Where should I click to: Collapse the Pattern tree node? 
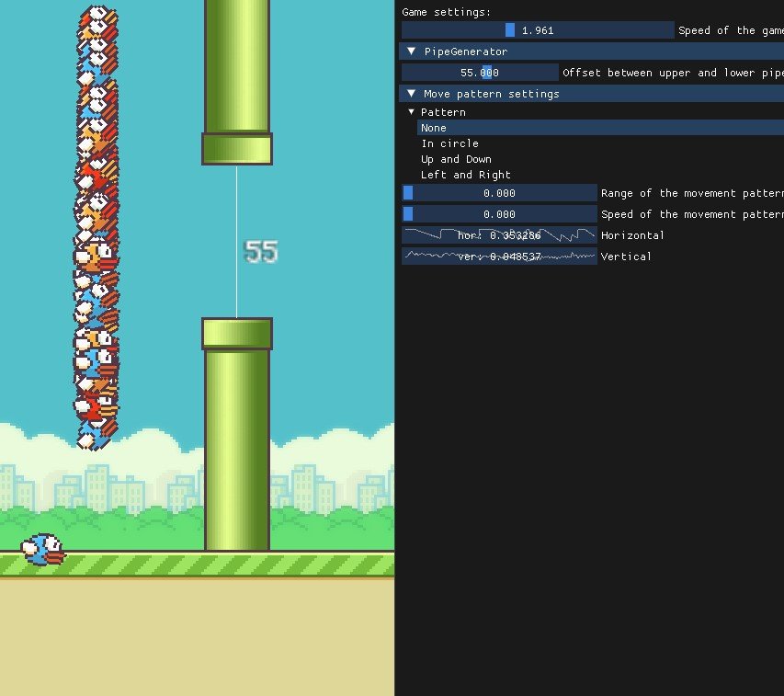[412, 112]
